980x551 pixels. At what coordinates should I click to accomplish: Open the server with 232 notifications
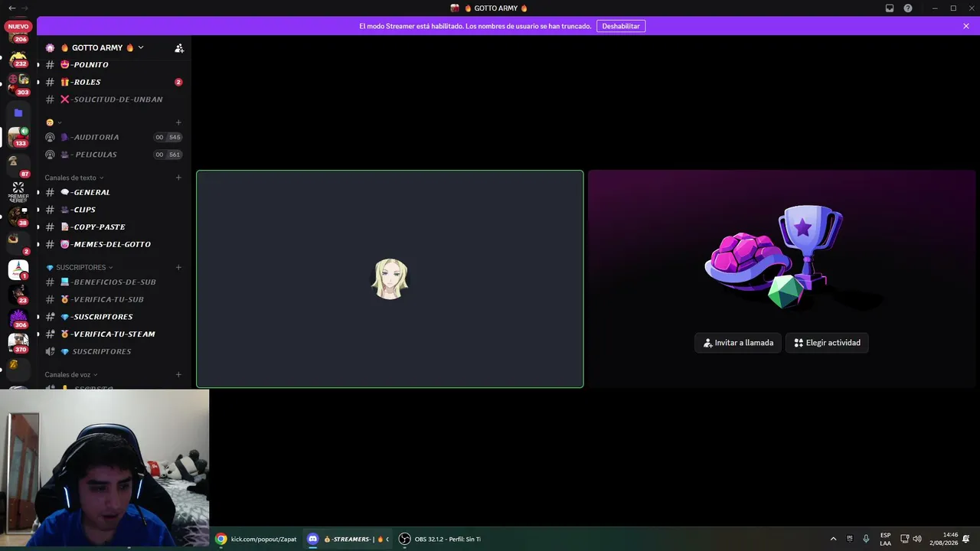[18, 59]
